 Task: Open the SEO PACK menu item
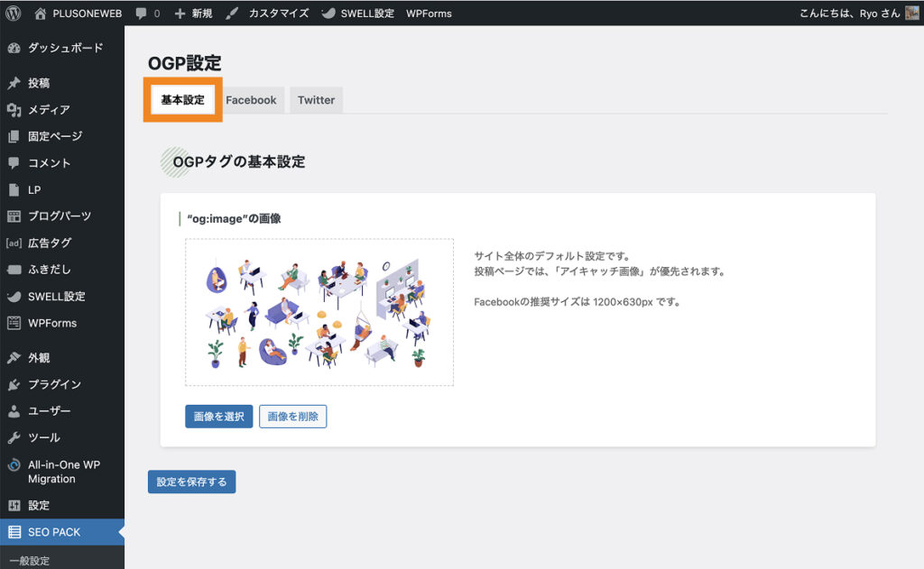point(54,532)
